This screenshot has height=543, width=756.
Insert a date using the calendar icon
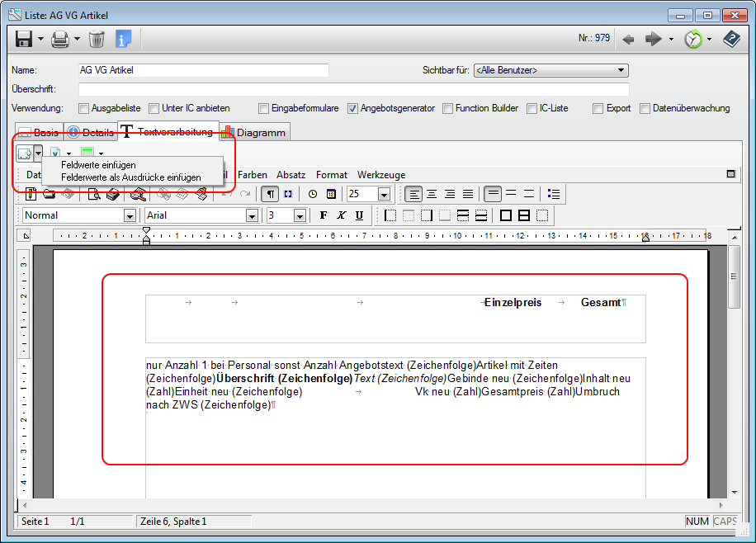(331, 194)
